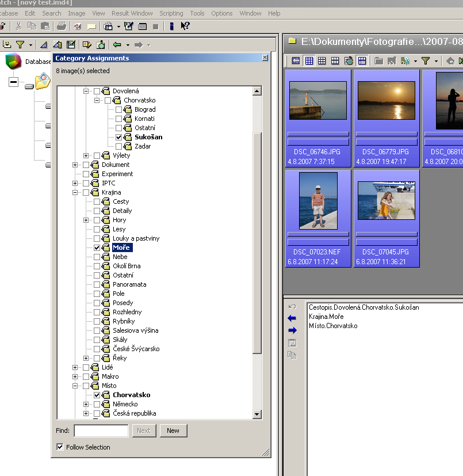Uncheck the Sukošan category checkbox
Screen dimensions: 463x476
point(118,137)
